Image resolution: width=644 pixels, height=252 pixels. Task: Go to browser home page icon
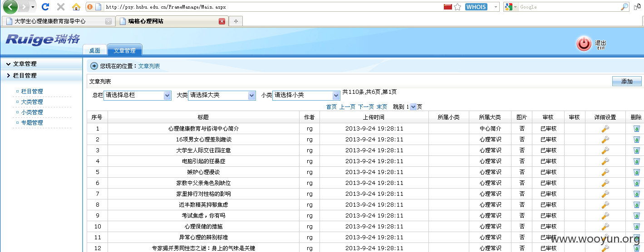(76, 7)
